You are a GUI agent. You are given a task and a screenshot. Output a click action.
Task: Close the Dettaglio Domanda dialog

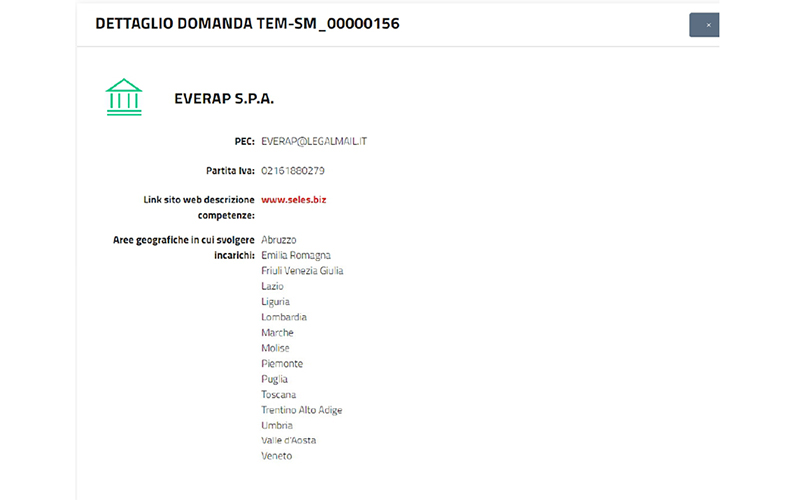tap(704, 25)
